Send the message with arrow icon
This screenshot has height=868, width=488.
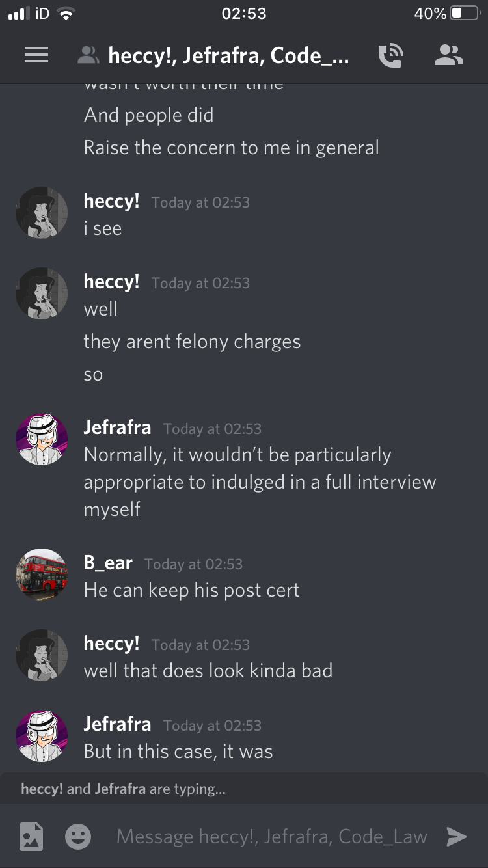pyautogui.click(x=457, y=837)
